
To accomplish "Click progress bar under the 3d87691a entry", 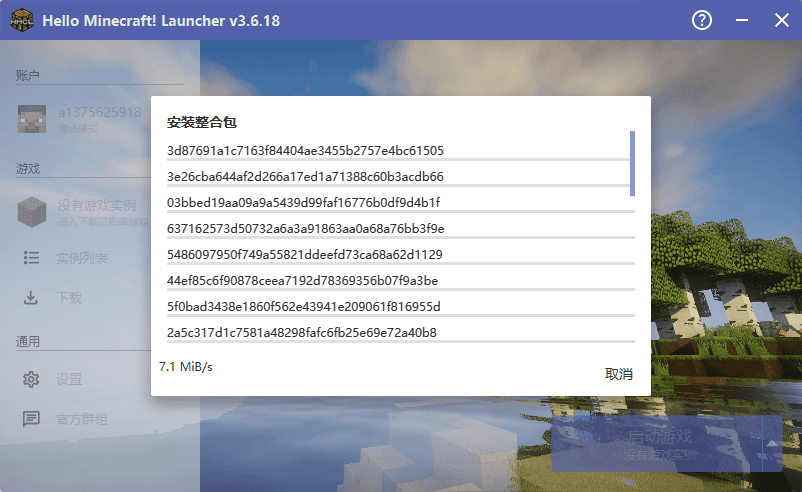I will click(x=398, y=159).
